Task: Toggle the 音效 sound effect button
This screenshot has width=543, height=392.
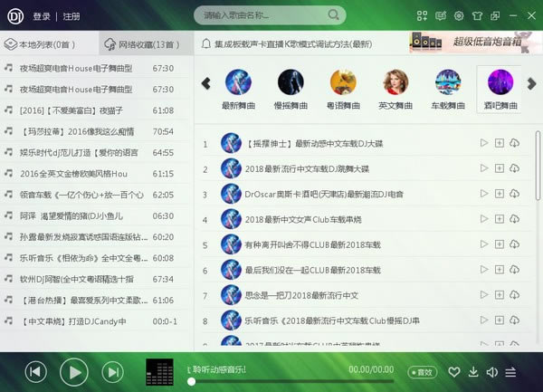Action: [421, 372]
